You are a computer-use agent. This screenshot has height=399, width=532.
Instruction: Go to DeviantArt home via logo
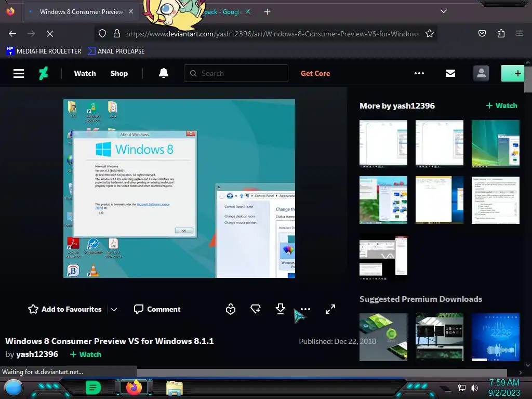click(x=44, y=73)
